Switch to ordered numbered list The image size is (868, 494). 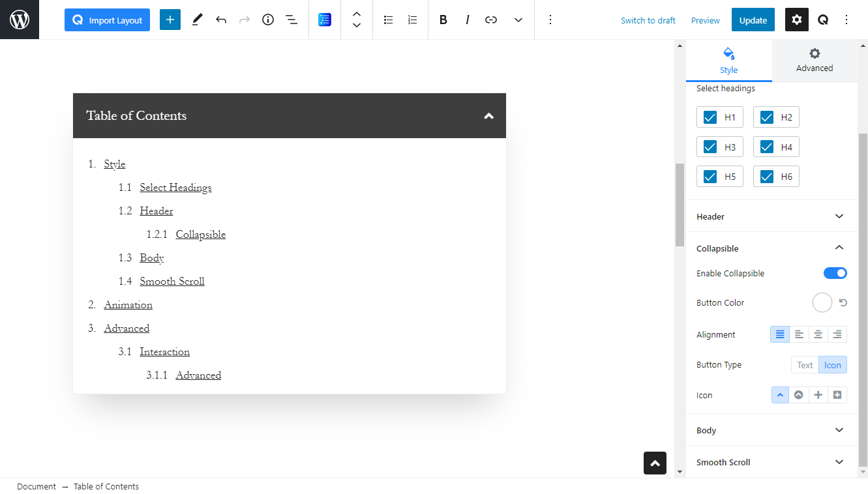pyautogui.click(x=412, y=20)
